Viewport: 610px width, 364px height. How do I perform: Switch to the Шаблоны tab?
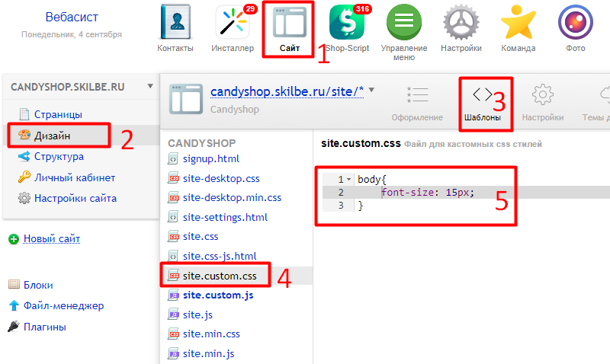click(x=483, y=102)
